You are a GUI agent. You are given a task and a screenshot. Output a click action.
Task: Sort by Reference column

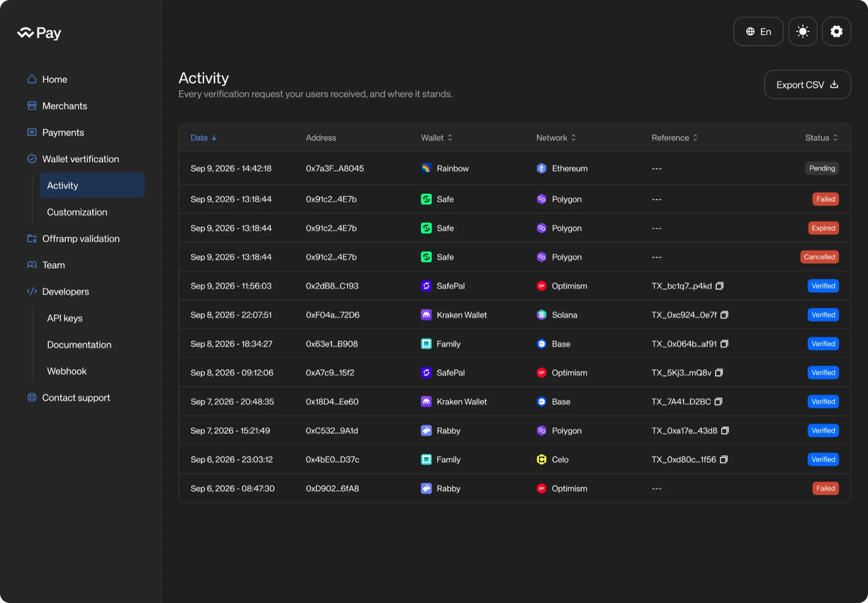(x=675, y=138)
